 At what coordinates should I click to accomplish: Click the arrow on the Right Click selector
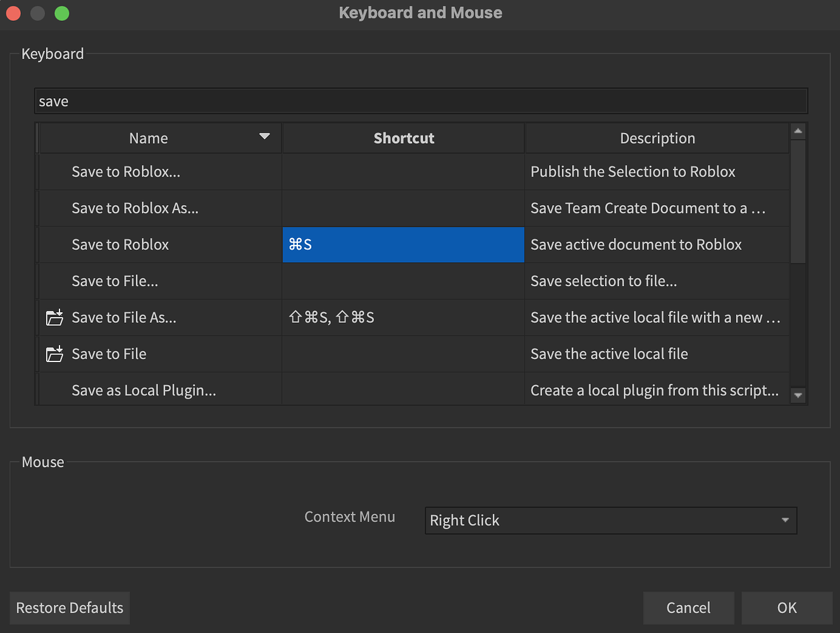click(x=785, y=520)
